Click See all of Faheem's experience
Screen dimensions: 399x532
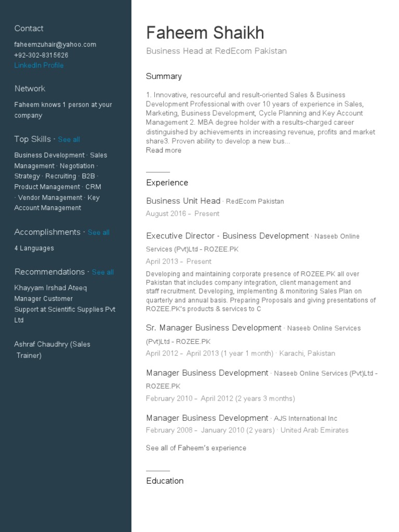tap(196, 448)
